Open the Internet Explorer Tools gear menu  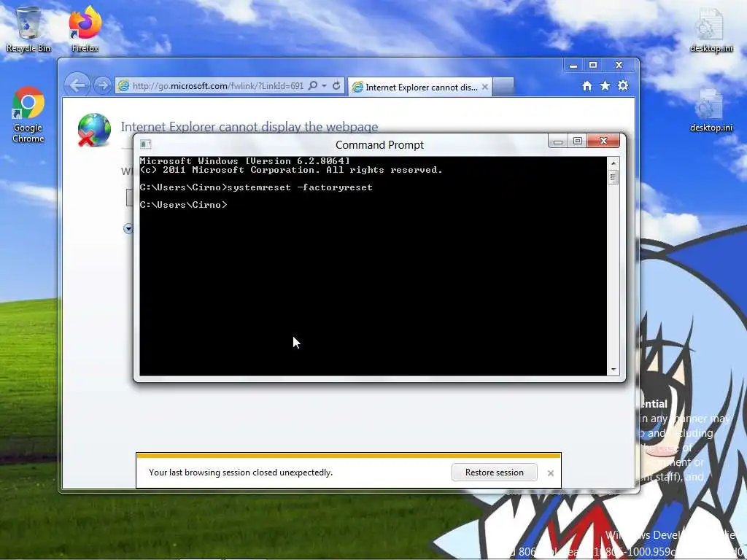623,86
